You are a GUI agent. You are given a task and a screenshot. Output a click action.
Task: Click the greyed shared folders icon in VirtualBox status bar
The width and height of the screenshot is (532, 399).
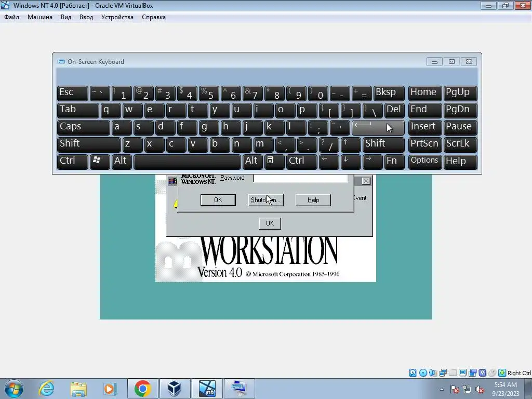(x=453, y=373)
